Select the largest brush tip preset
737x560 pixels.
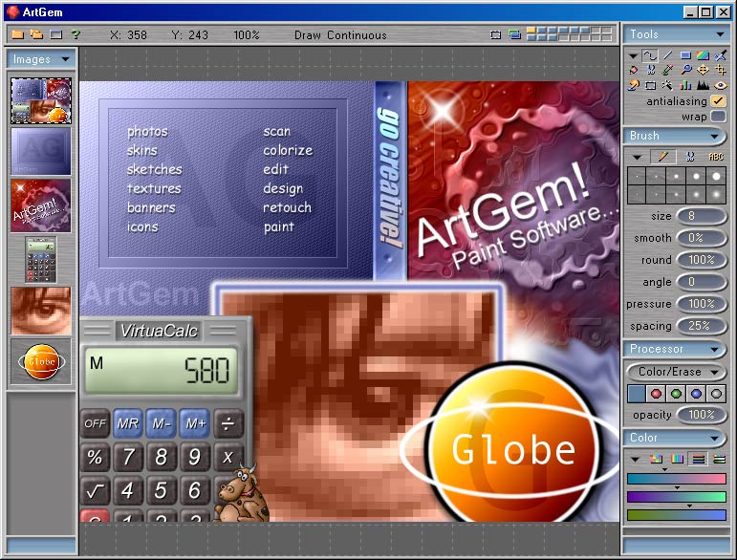pos(716,176)
